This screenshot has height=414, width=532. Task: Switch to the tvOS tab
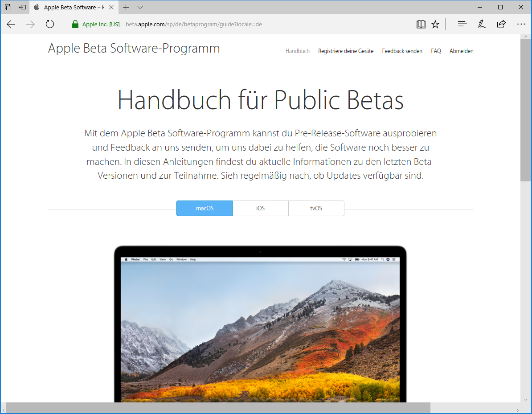point(316,208)
